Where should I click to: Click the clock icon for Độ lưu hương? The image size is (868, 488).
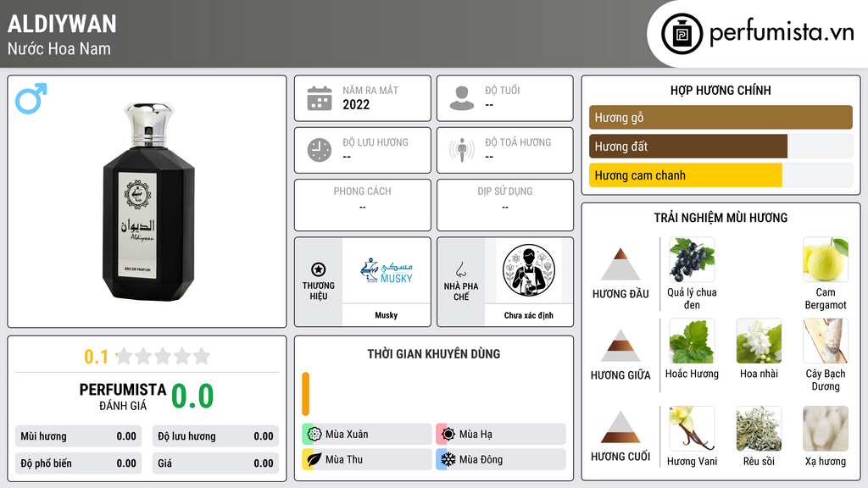tap(320, 150)
